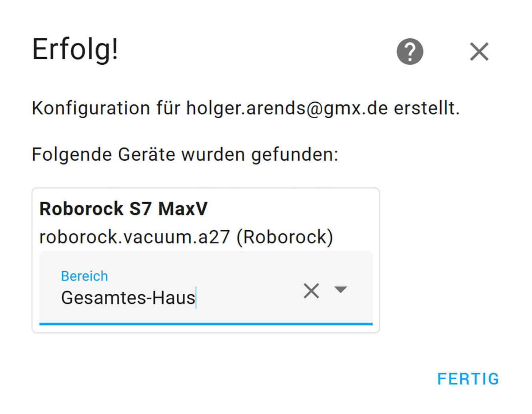Screen dimensions: 532x414
Task: Click the Erfolg! dialog title
Action: pos(75,50)
